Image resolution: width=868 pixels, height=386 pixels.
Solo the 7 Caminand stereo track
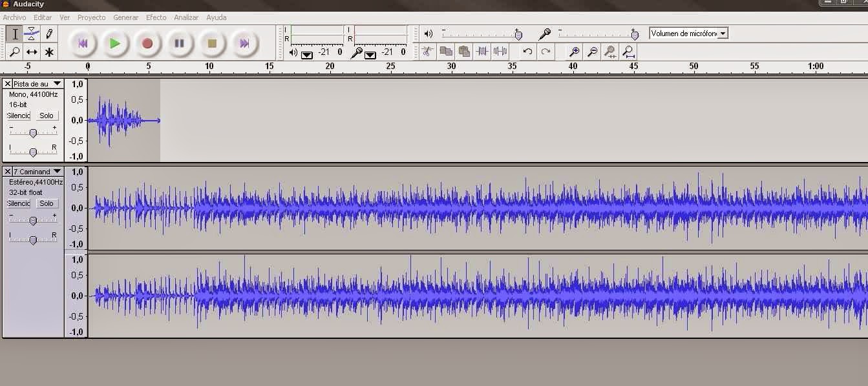[47, 203]
